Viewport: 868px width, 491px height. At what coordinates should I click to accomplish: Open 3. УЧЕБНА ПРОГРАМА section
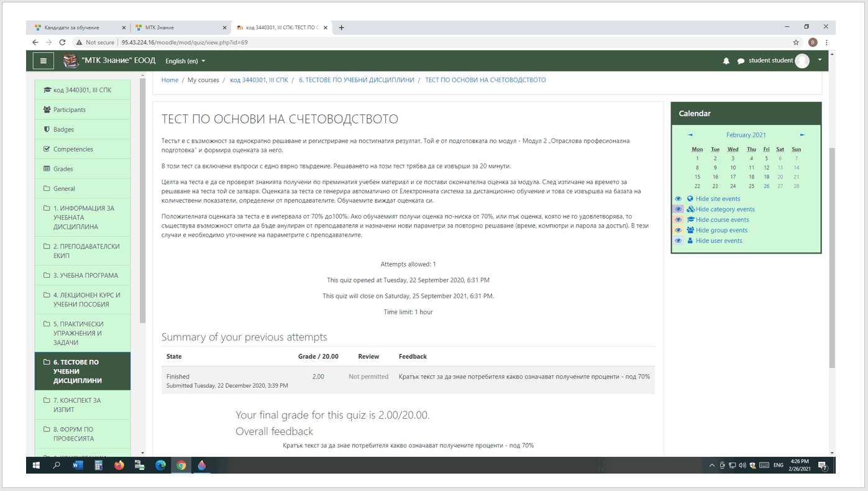click(83, 275)
